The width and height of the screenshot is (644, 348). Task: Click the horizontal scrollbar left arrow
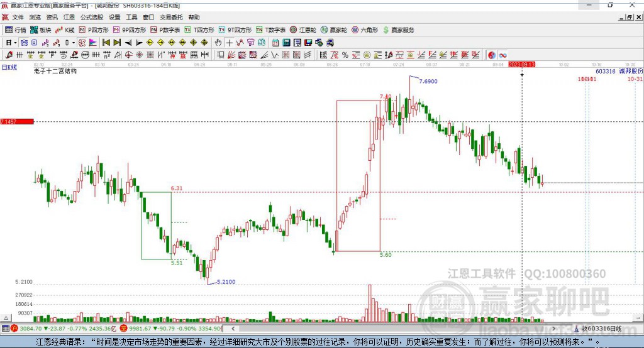(233, 329)
